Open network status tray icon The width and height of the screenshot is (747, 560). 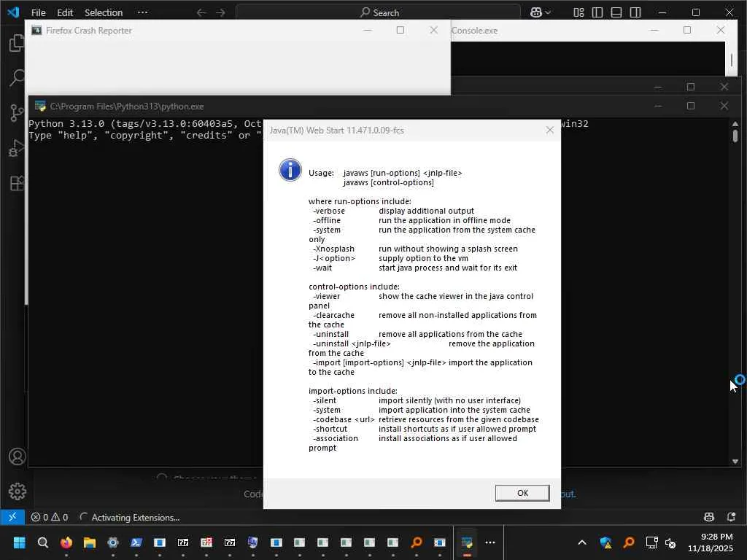(x=651, y=542)
